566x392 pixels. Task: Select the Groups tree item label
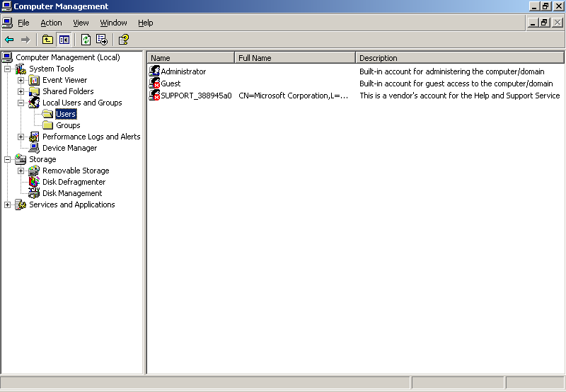[68, 125]
